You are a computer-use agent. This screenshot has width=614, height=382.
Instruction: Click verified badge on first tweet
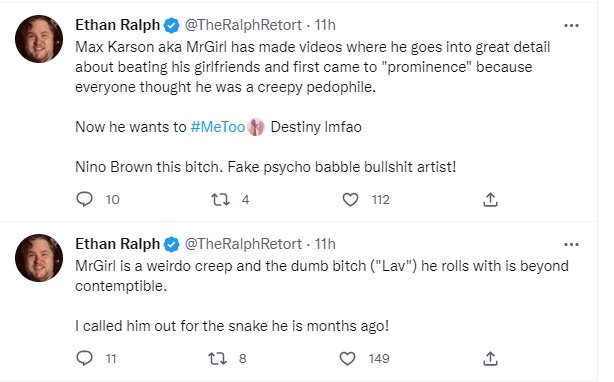tap(171, 26)
